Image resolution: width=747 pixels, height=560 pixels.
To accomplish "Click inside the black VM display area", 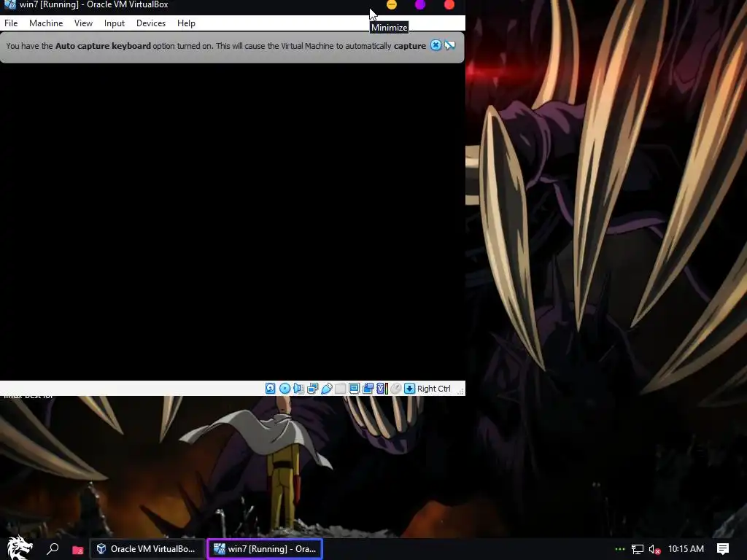I will coord(233,222).
